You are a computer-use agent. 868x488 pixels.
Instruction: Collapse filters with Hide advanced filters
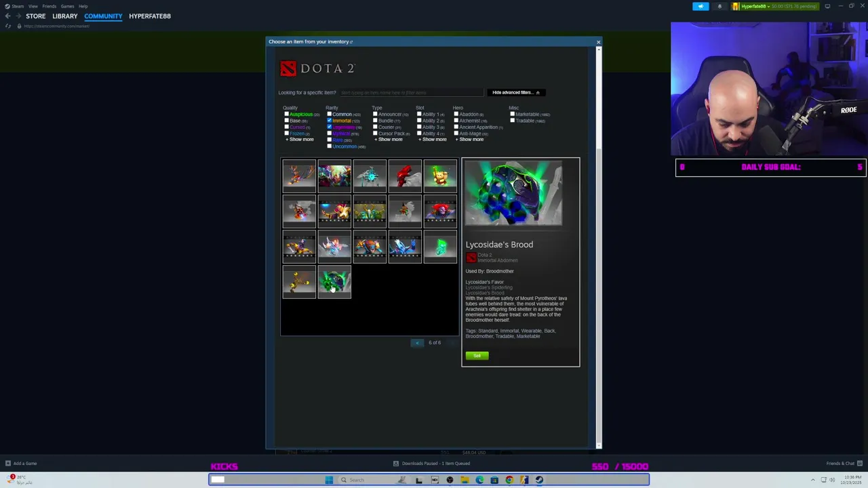(x=516, y=93)
